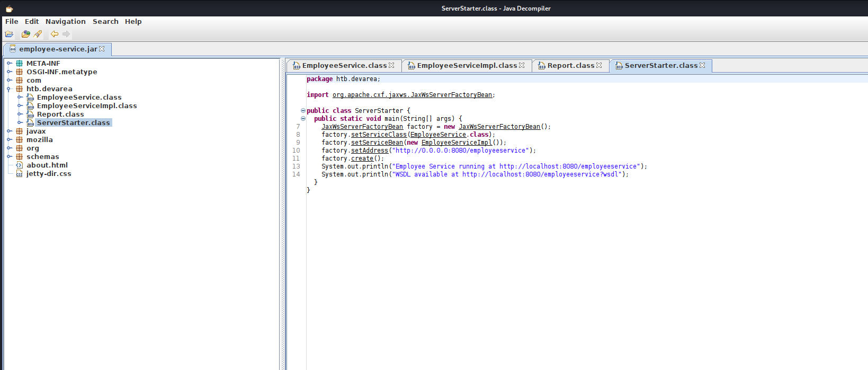Collapse the ServerStarter class code fold

[303, 111]
